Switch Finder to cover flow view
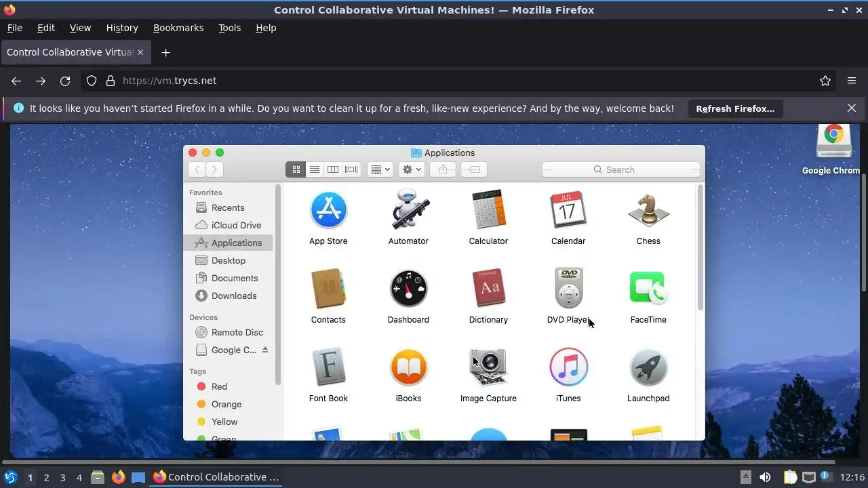This screenshot has width=868, height=488. [351, 169]
